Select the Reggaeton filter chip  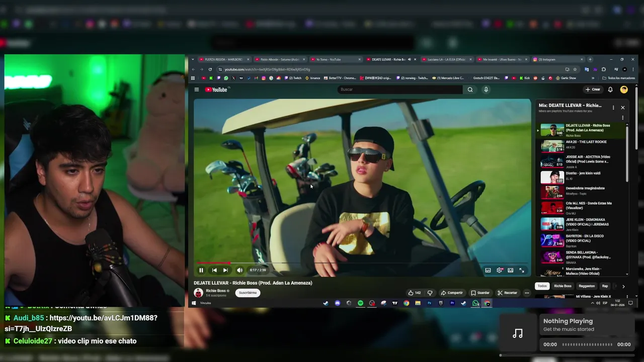point(587,286)
